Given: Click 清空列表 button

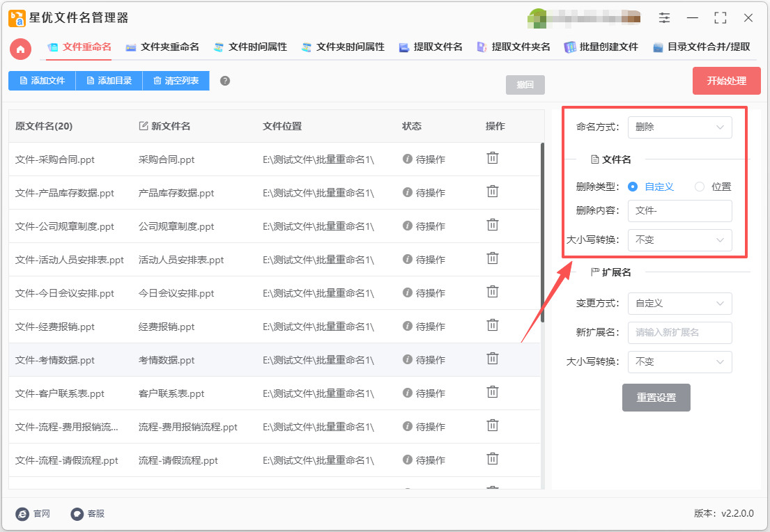Looking at the screenshot, I should 176,81.
